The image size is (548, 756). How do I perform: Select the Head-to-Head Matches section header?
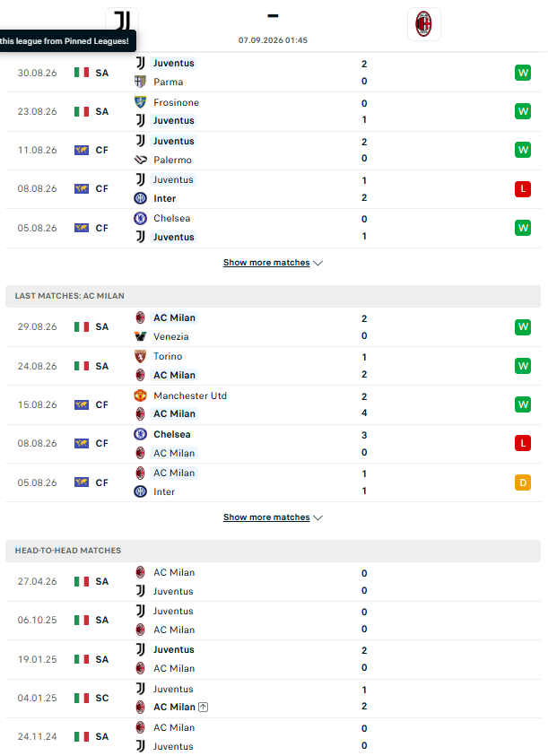(x=273, y=551)
